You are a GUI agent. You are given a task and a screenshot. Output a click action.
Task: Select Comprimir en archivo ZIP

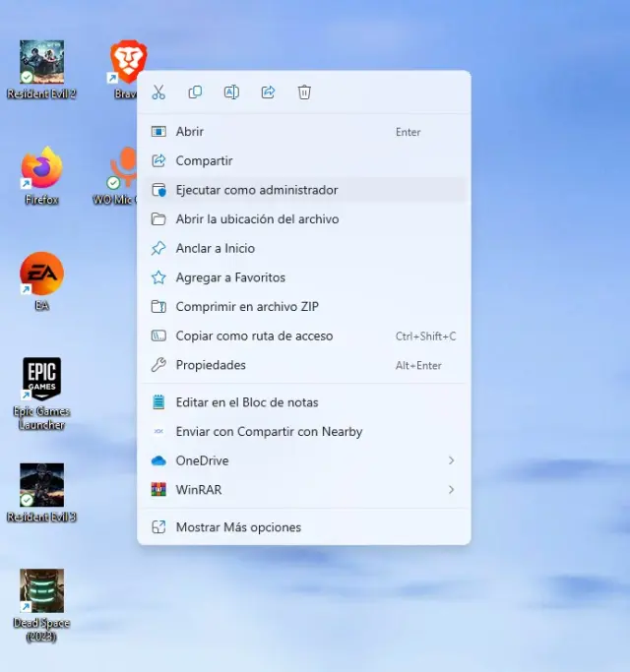247,307
